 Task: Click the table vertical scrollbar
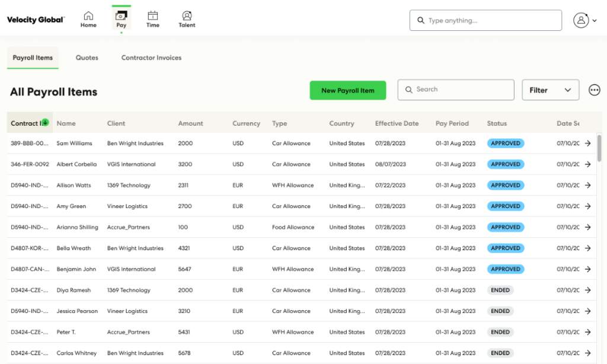(599, 148)
